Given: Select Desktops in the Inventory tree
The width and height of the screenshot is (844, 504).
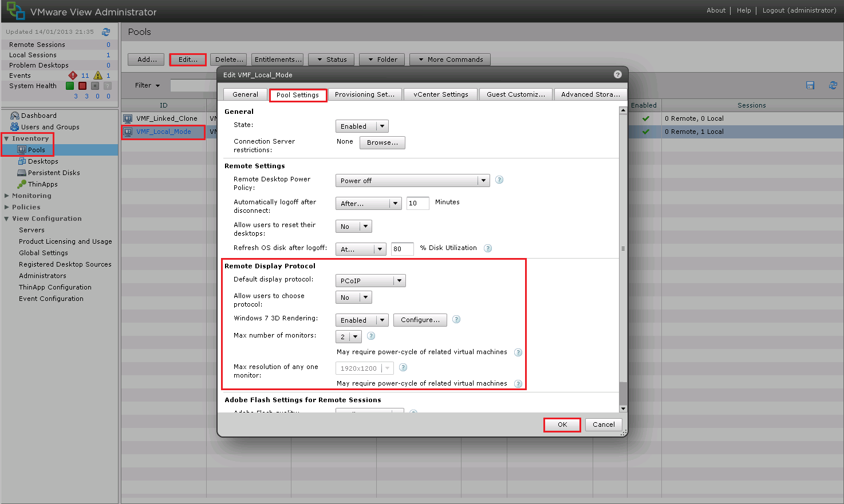Looking at the screenshot, I should (43, 161).
